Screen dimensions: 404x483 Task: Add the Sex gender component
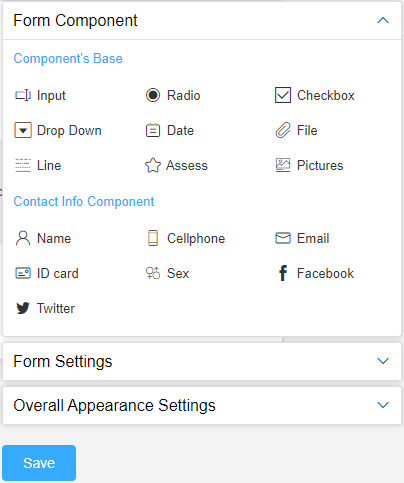coord(167,273)
